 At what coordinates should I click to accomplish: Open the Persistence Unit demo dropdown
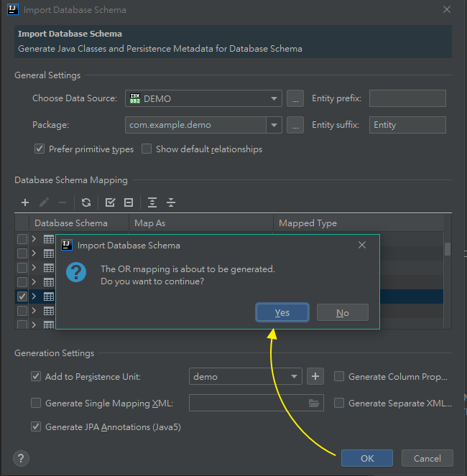295,376
